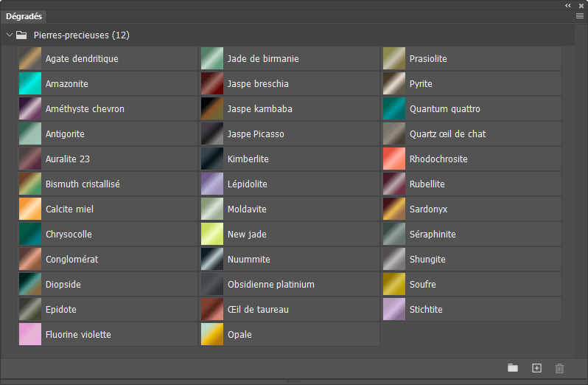
Task: Select the Opale gradient thumbnail
Action: 212,335
